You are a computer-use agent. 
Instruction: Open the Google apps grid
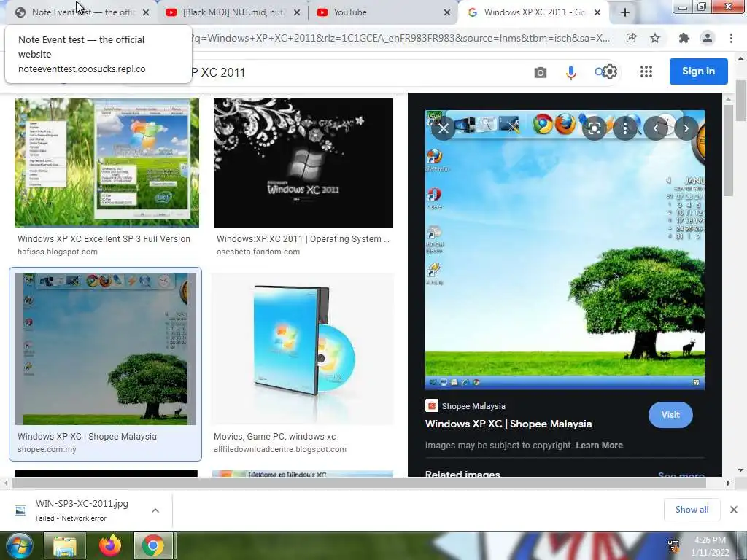pos(646,72)
